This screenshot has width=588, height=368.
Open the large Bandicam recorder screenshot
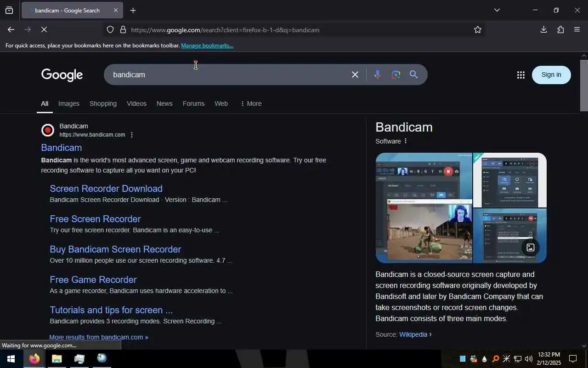(424, 208)
